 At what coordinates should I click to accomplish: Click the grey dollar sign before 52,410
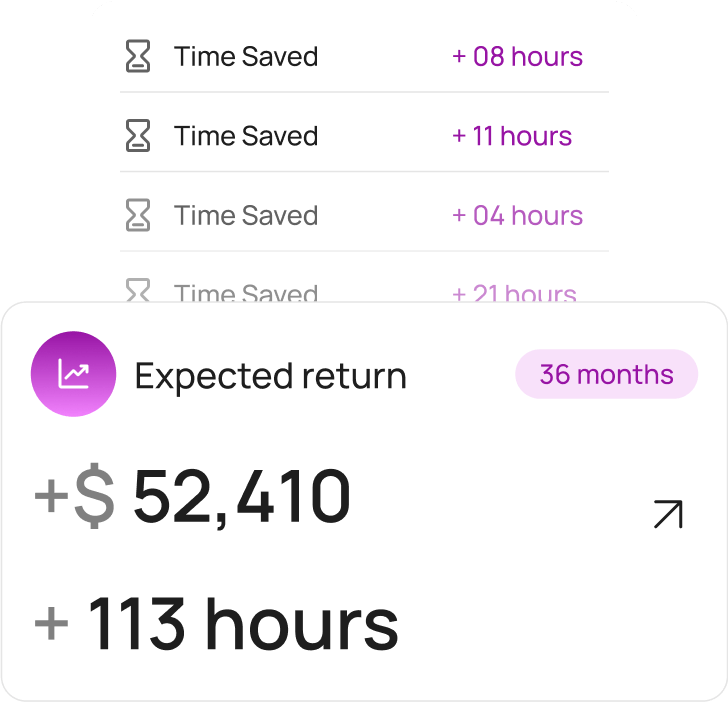[95, 497]
